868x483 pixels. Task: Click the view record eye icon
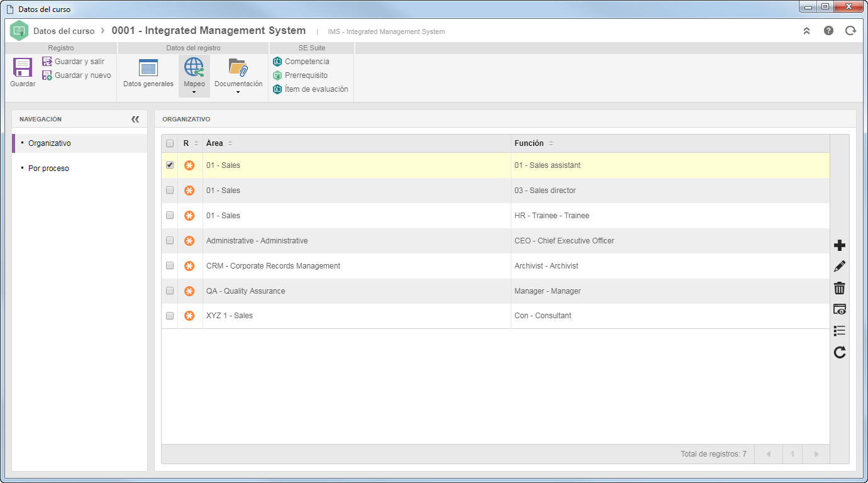coord(839,309)
